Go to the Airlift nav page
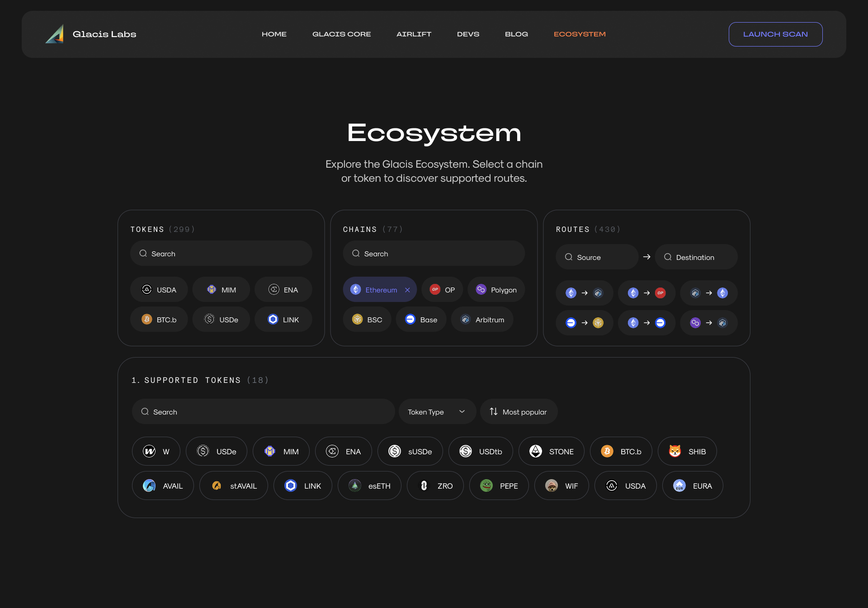The image size is (868, 608). (x=414, y=34)
